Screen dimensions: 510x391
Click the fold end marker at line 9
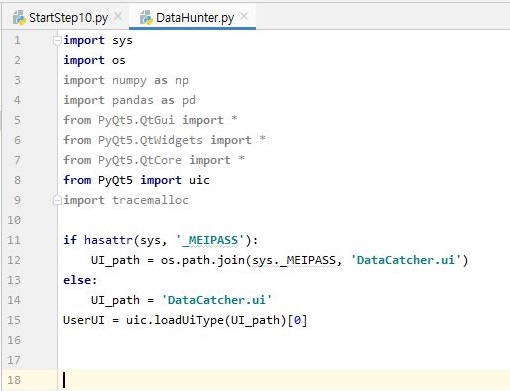click(x=57, y=200)
